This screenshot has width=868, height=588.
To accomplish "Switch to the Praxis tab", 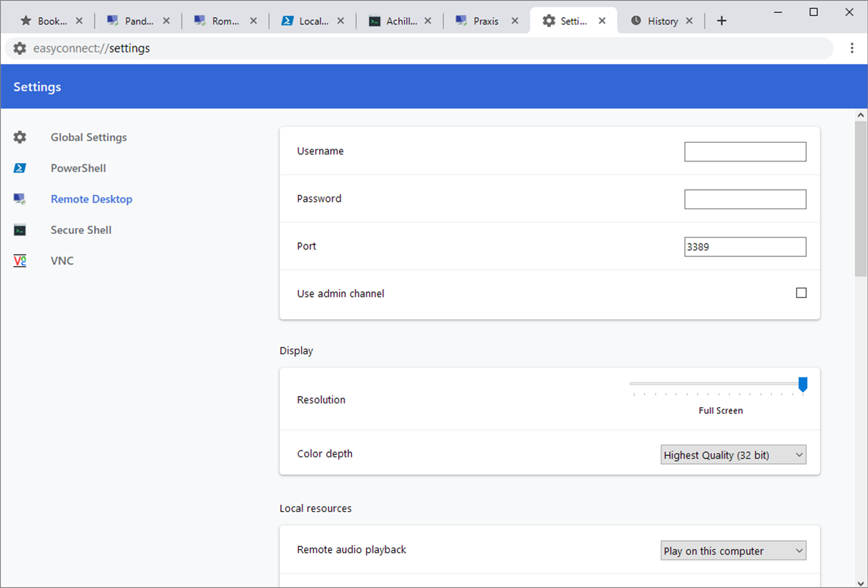I will (486, 21).
